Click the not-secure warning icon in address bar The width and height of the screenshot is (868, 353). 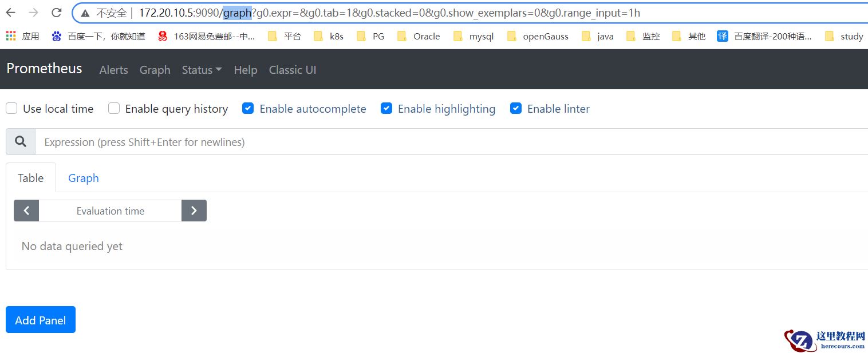(x=85, y=13)
